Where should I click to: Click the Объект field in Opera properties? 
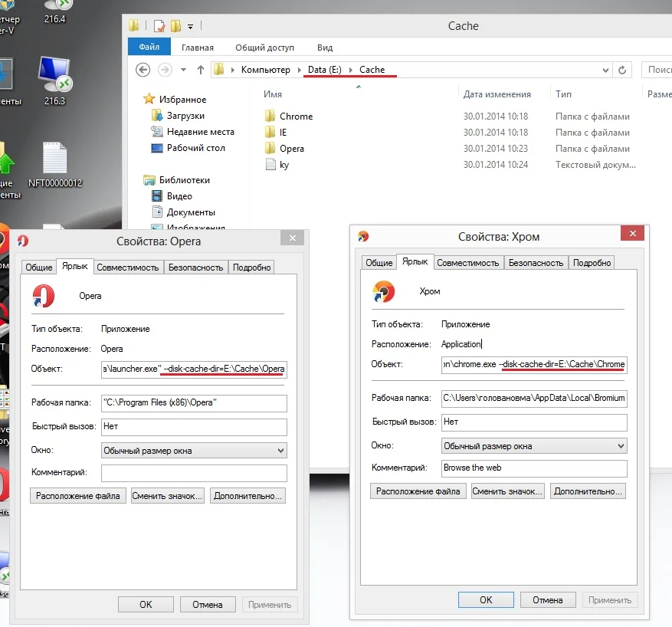coord(194,369)
